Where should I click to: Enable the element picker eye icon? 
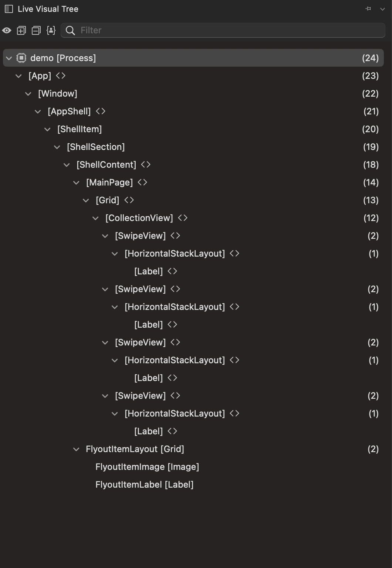point(7,30)
